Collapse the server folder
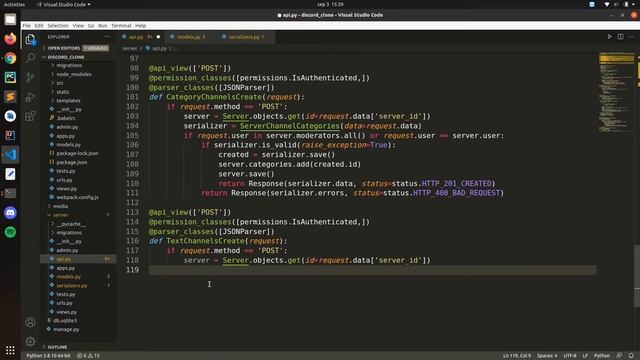This screenshot has width=640, height=360. pyautogui.click(x=60, y=215)
